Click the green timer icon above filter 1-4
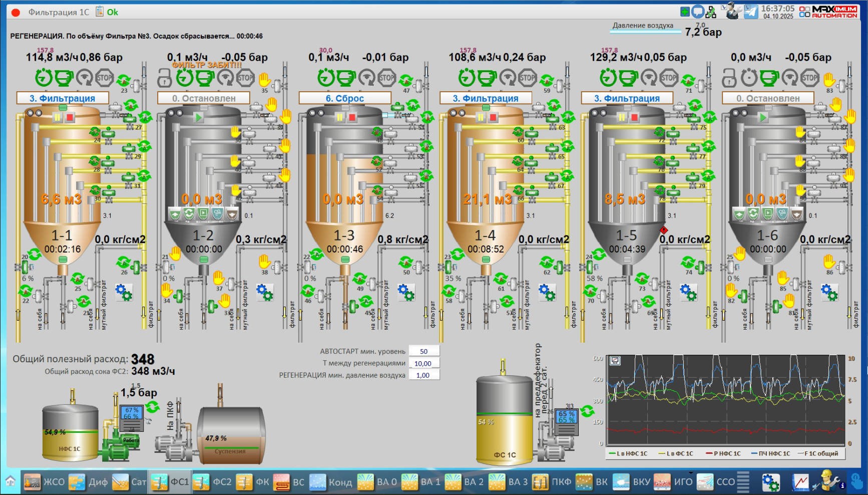 point(467,78)
